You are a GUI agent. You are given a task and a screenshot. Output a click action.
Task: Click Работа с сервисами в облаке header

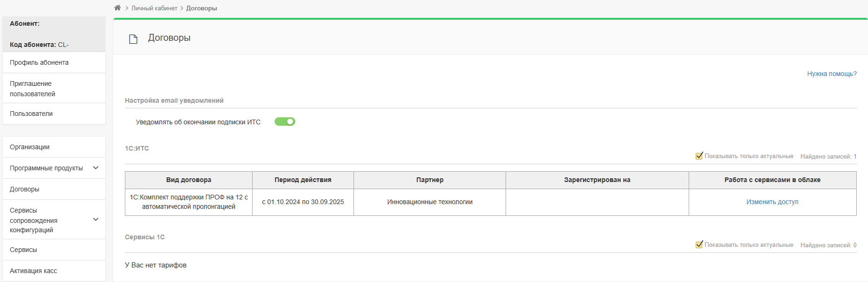(x=772, y=180)
